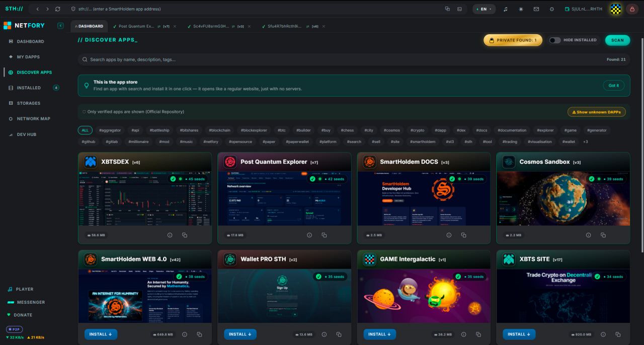Open My DApps in the sidebar
Viewport: 644px width, 345px height.
click(x=28, y=57)
